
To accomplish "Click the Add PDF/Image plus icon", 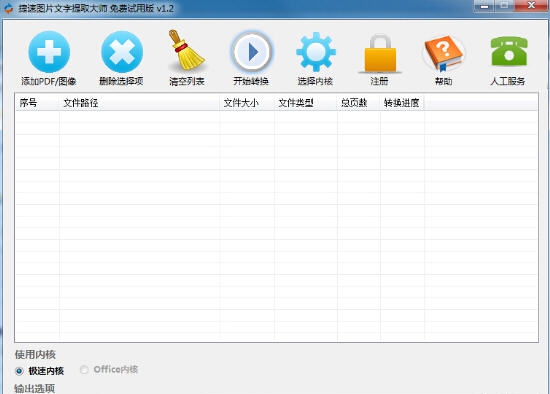I will pyautogui.click(x=49, y=52).
